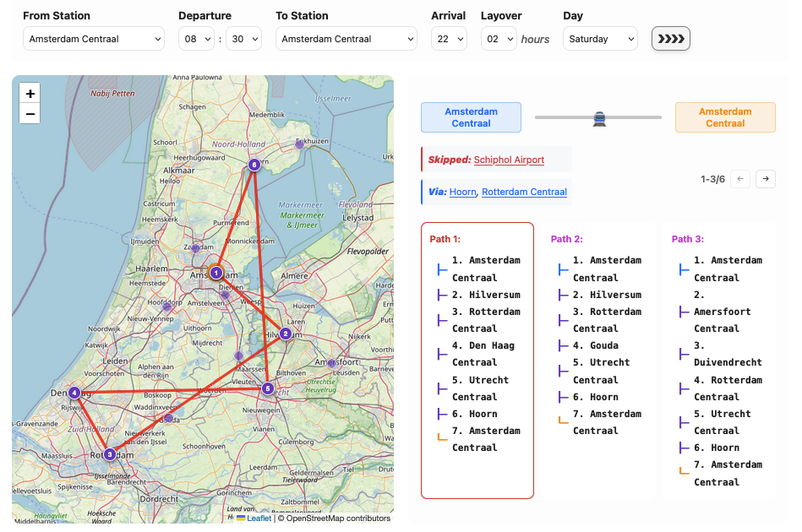Image resolution: width=802 pixels, height=532 pixels.
Task: Click map marker 6 at Hoorn
Action: tap(254, 165)
